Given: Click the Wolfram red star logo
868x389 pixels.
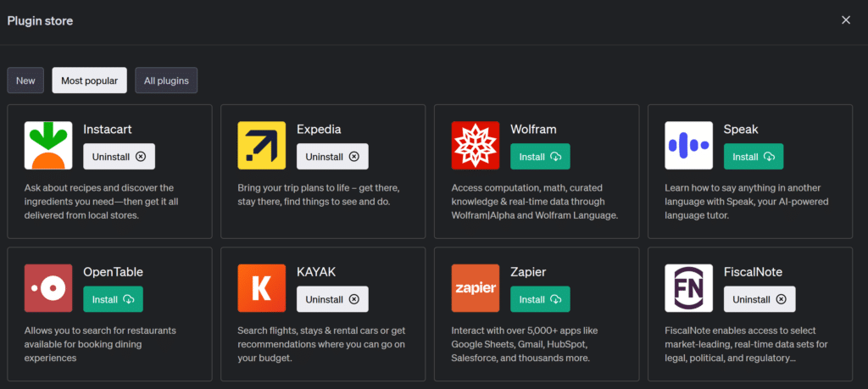Looking at the screenshot, I should pyautogui.click(x=476, y=146).
